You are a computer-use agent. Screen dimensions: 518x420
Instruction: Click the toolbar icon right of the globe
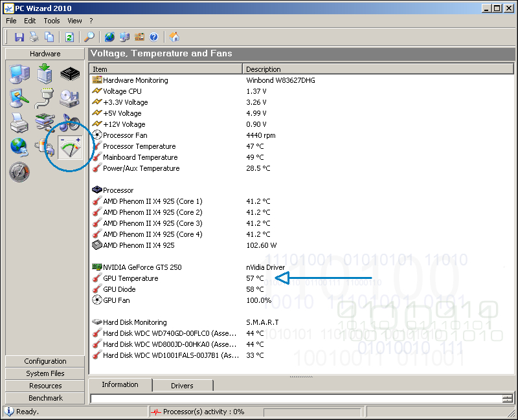pyautogui.click(x=124, y=37)
